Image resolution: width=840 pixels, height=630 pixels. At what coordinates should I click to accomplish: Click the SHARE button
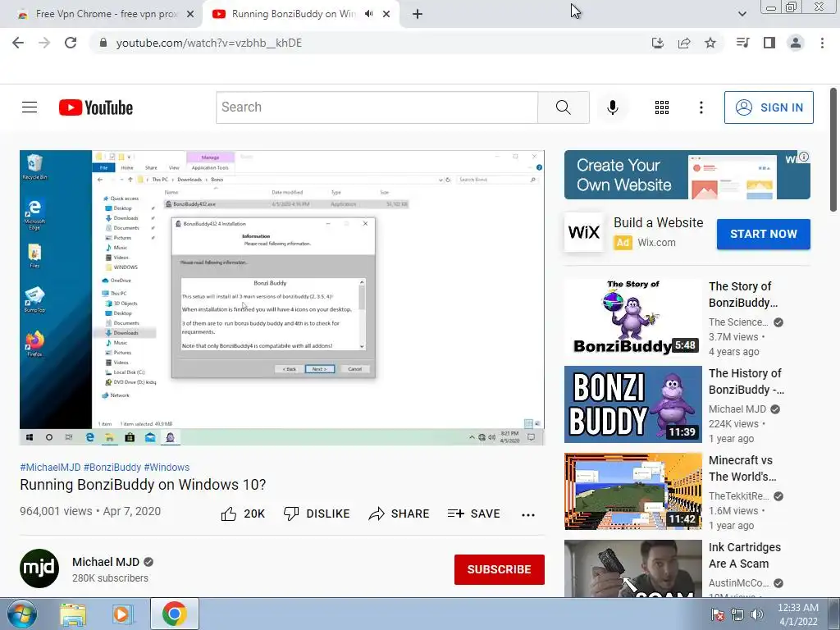[399, 514]
